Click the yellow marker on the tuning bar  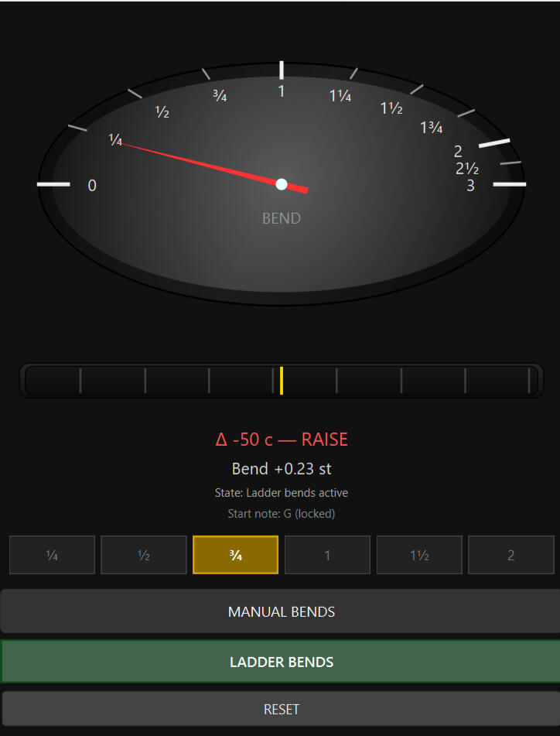pyautogui.click(x=282, y=381)
